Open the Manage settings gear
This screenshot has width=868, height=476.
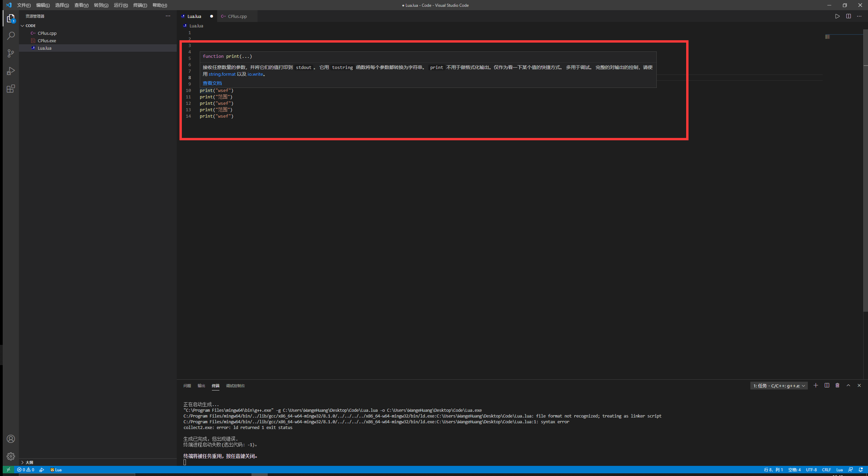pyautogui.click(x=11, y=456)
